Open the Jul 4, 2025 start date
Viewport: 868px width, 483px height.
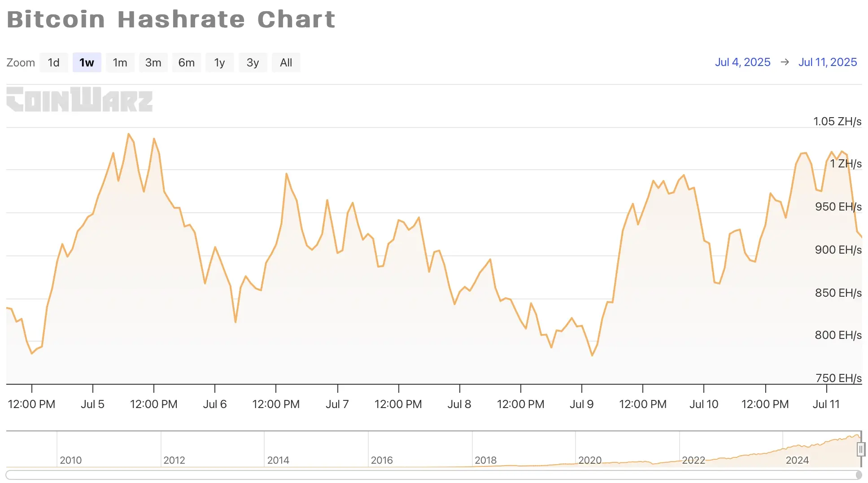[742, 62]
